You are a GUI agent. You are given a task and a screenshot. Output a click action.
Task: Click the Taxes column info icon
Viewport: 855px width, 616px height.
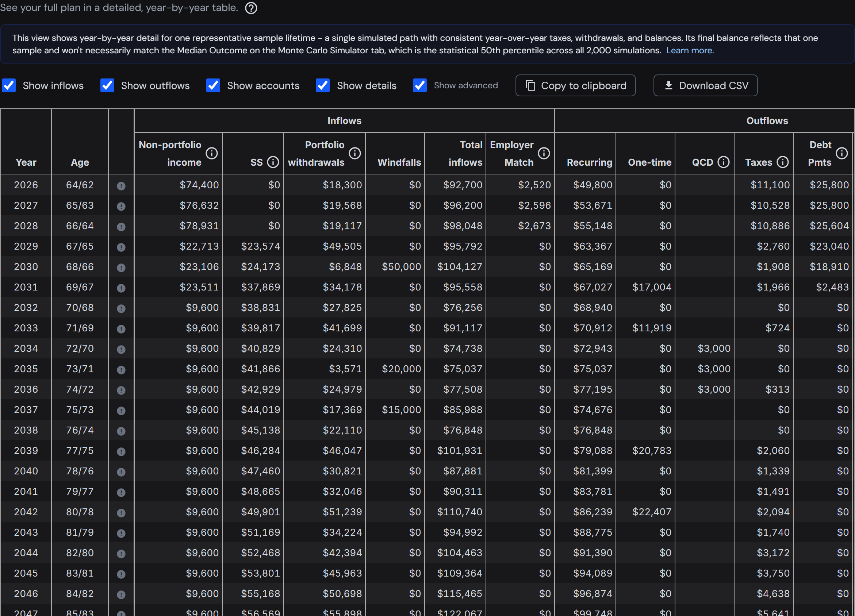point(783,162)
